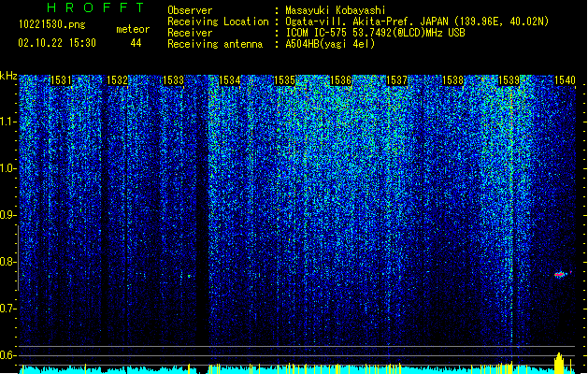Click the tall yellow intensity peak below 1540
The width and height of the screenshot is (588, 374).
coord(559,363)
